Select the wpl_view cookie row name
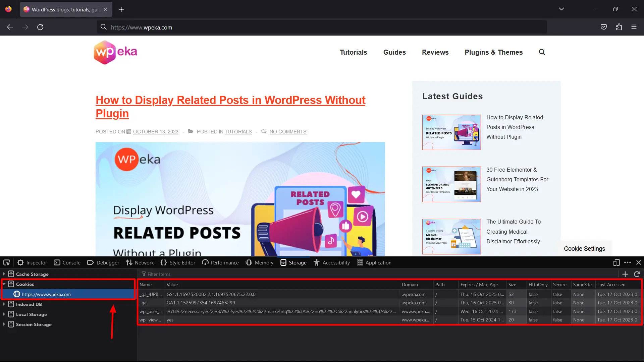This screenshot has height=362, width=644. 150,320
